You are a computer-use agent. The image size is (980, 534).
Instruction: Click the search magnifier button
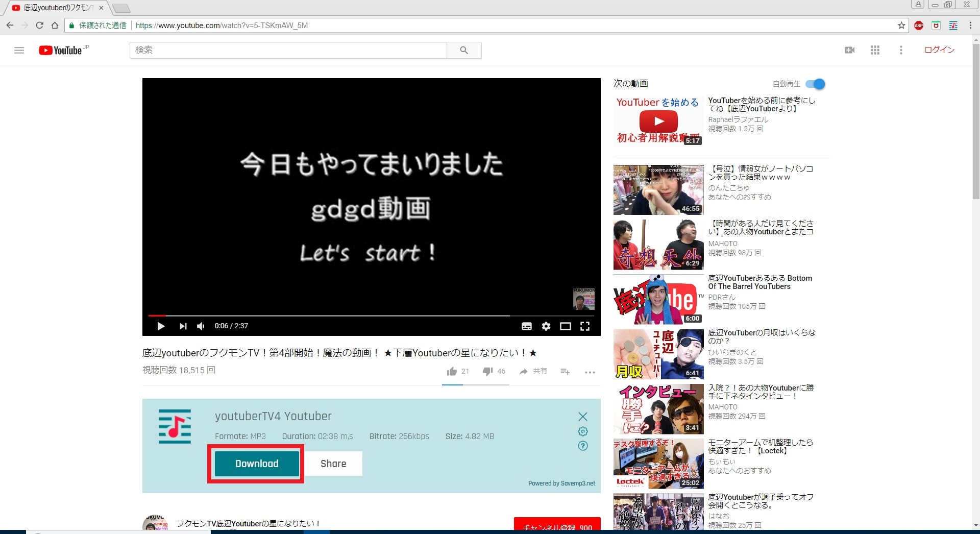(x=464, y=50)
